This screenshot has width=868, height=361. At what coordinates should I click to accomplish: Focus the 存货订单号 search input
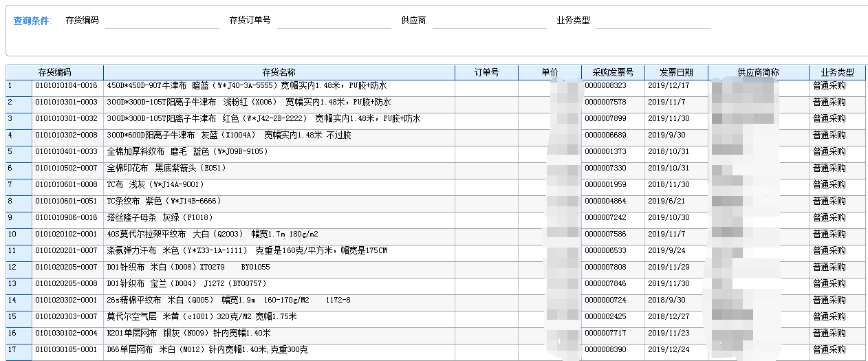(334, 21)
